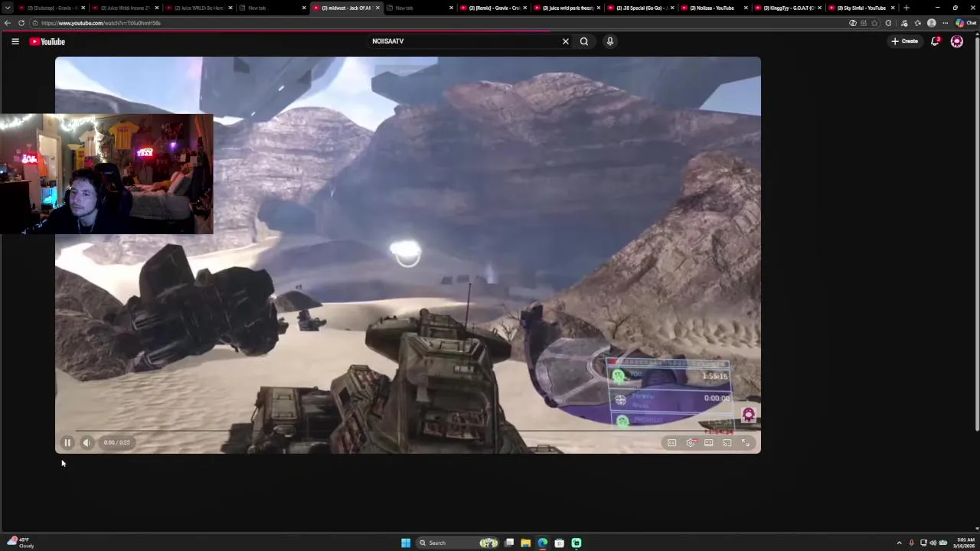Open the clock and date panel
The height and width of the screenshot is (551, 980).
coord(965,543)
